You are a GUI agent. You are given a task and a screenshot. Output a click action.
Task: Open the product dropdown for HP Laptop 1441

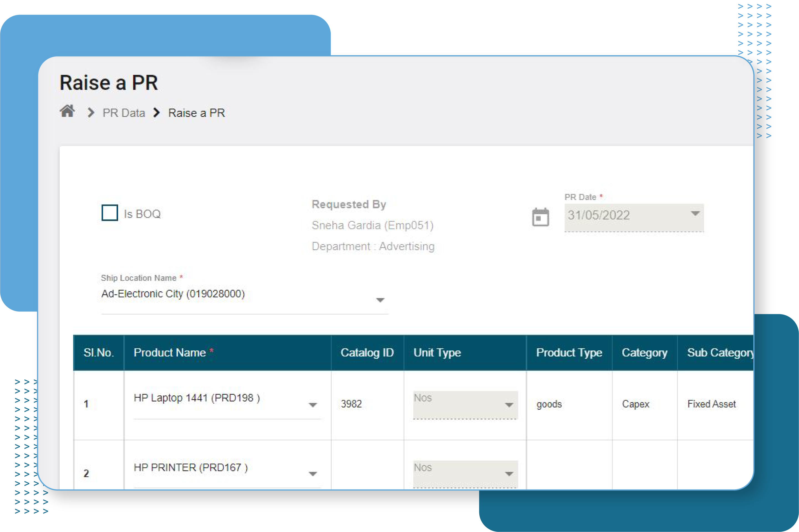(x=313, y=405)
